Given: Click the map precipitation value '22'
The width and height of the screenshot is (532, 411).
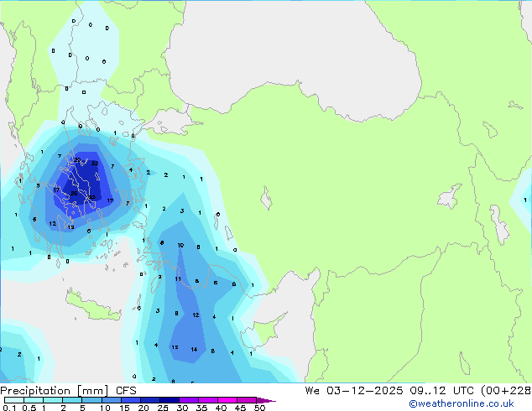Looking at the screenshot, I should 95,163.
